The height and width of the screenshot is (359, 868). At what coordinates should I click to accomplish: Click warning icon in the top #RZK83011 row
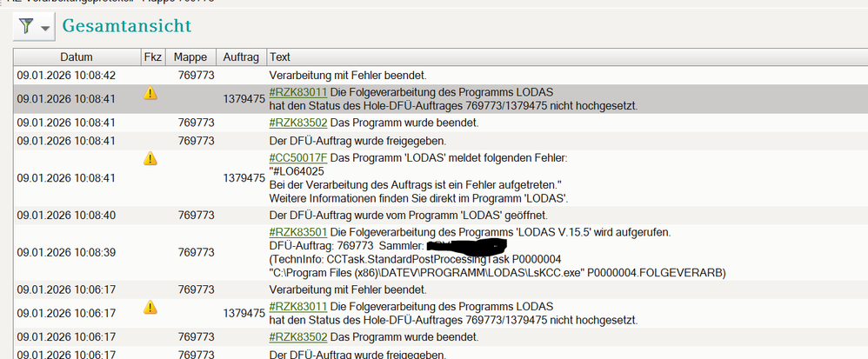click(150, 93)
